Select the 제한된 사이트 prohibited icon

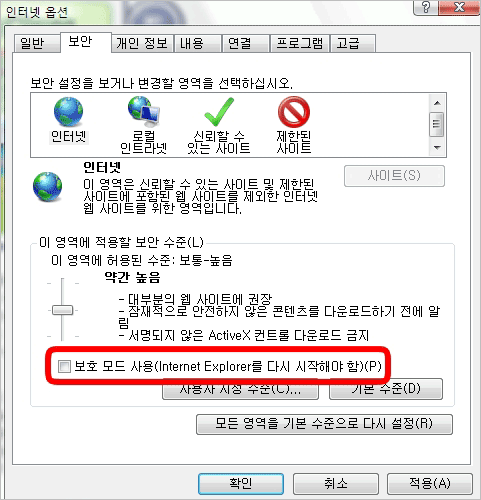click(294, 112)
